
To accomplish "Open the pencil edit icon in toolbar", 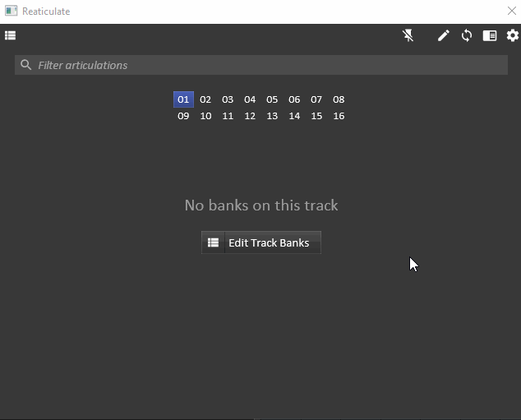I will (443, 35).
